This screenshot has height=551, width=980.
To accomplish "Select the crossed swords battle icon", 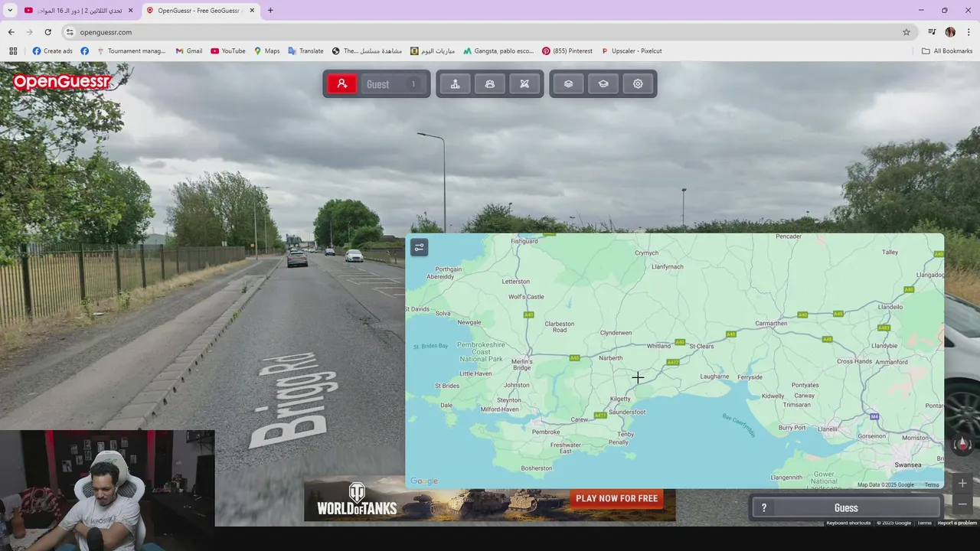I will click(524, 84).
